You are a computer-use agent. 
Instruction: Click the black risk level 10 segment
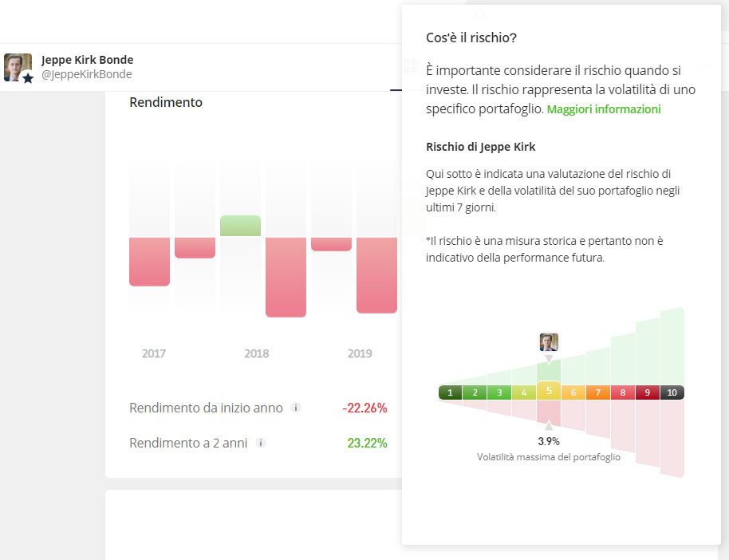[x=671, y=392]
